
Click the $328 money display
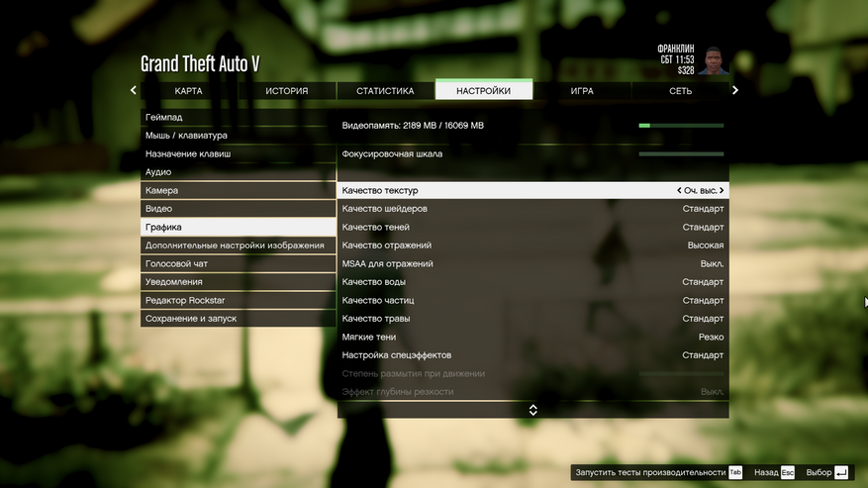click(685, 70)
